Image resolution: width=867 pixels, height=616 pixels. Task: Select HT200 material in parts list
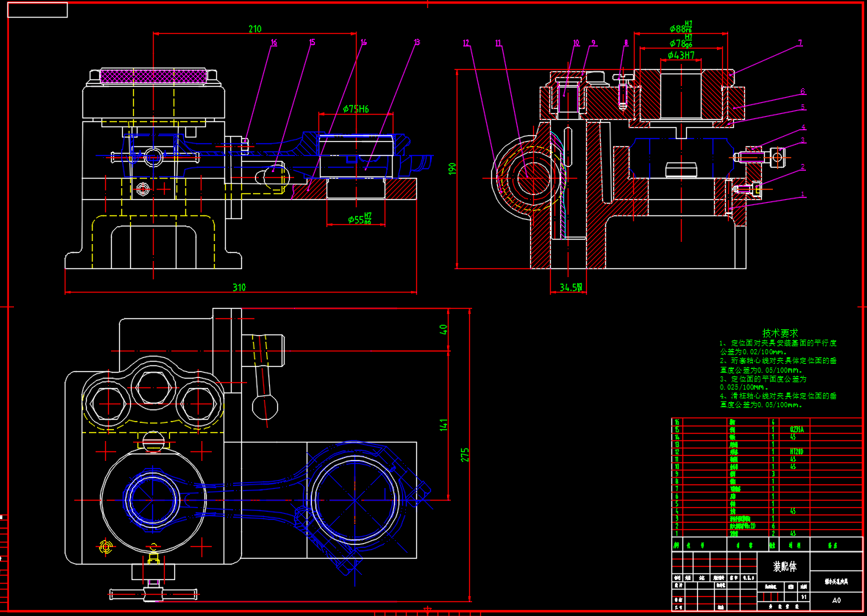pyautogui.click(x=796, y=452)
